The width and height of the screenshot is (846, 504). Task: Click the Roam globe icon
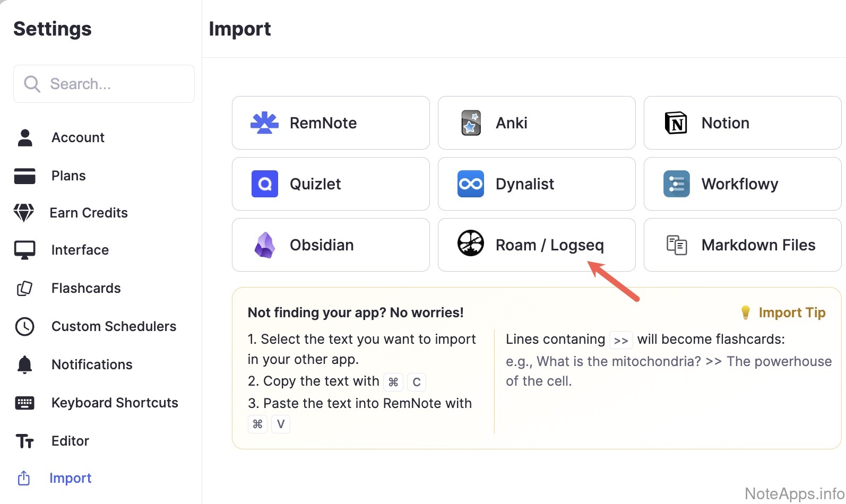[x=471, y=244]
